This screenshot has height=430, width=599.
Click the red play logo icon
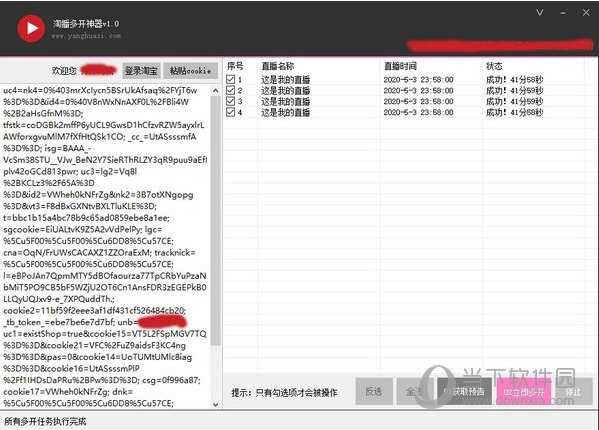[x=31, y=29]
